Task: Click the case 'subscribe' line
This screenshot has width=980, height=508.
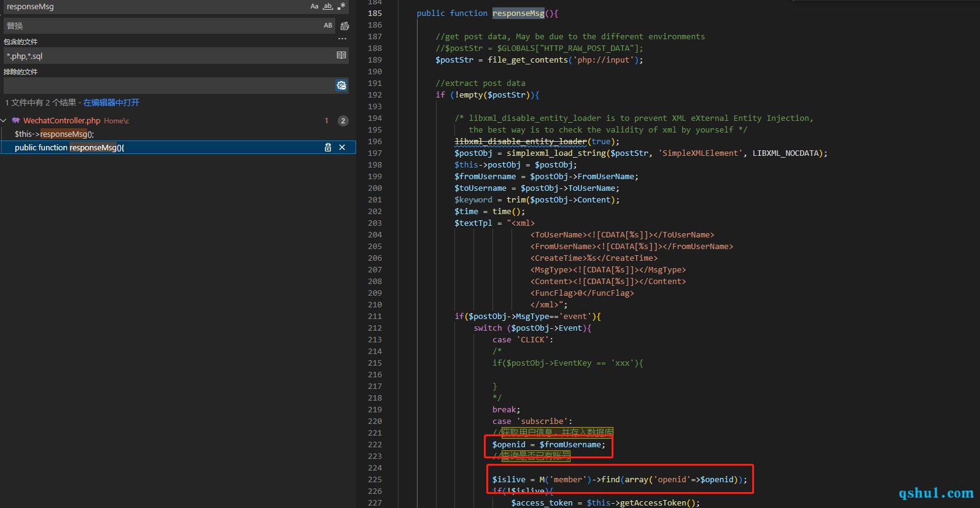Action: click(x=532, y=421)
